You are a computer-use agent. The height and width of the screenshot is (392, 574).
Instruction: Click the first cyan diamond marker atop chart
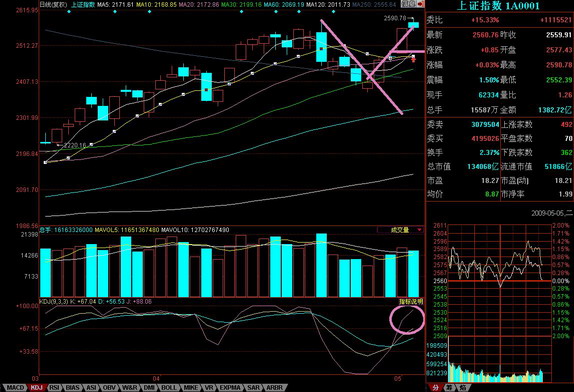tap(69, 12)
